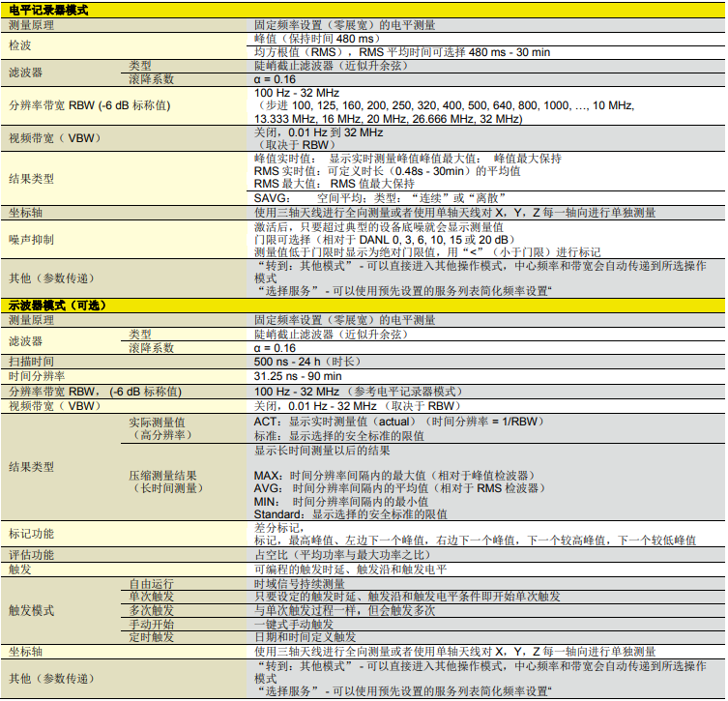Viewport: 728px width, 701px height.
Task: Select the 检波 row label
Action: coord(20,45)
